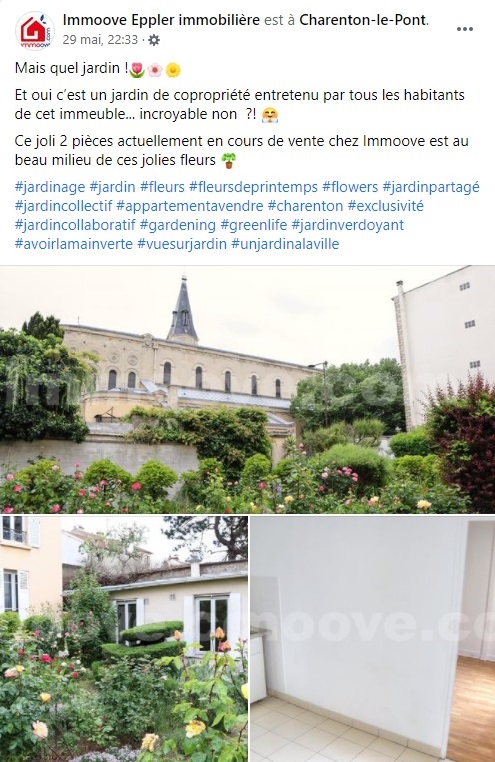Image resolution: width=495 pixels, height=762 pixels.
Task: Follow the #charenton hashtag
Action: click(306, 206)
